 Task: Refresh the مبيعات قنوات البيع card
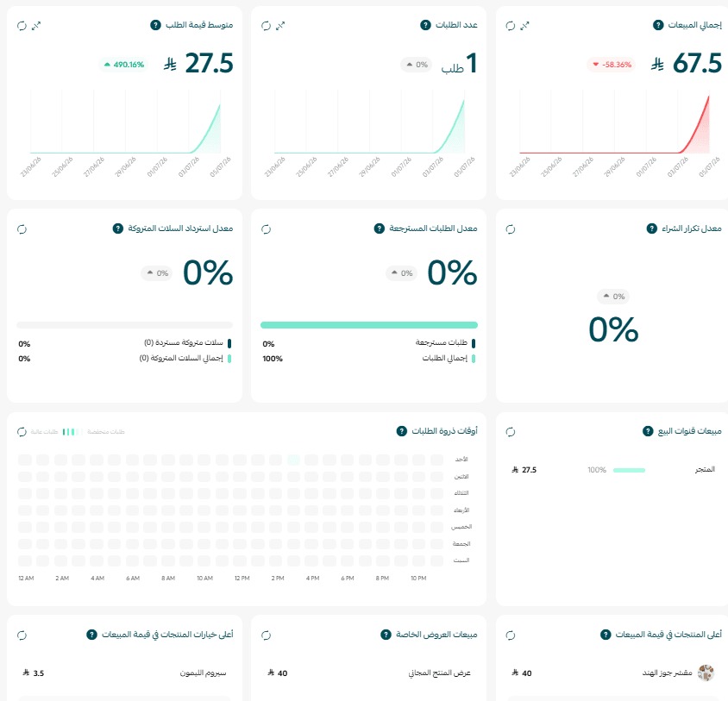(511, 432)
